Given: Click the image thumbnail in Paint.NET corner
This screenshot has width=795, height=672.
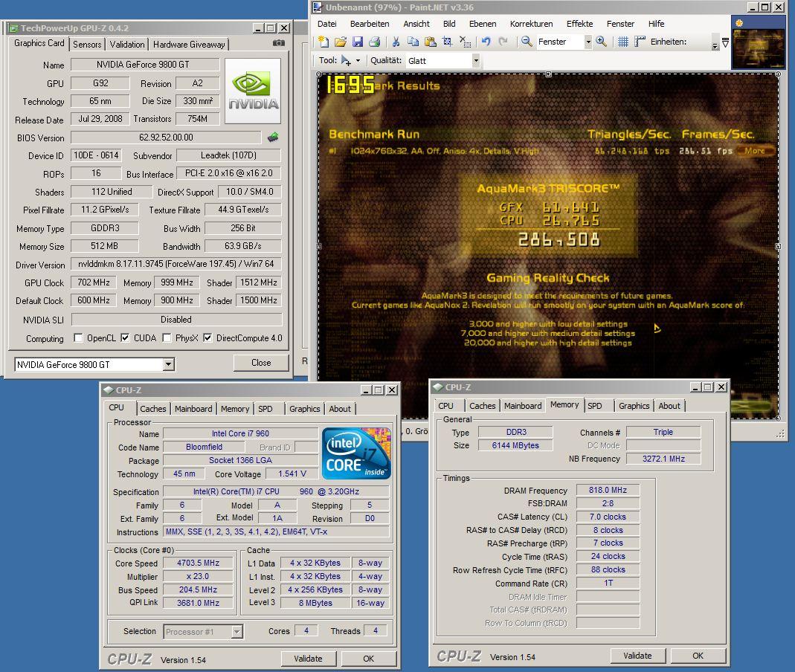Looking at the screenshot, I should (x=758, y=42).
